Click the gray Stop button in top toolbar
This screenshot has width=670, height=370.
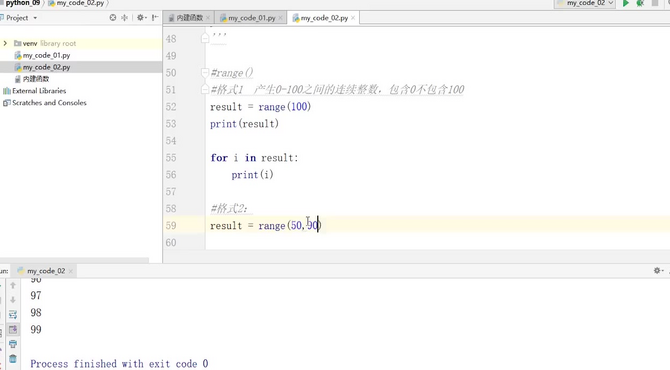[655, 3]
